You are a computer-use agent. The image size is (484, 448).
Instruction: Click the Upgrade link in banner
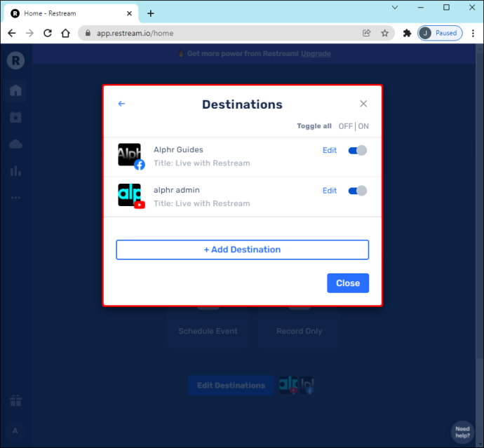click(x=316, y=54)
